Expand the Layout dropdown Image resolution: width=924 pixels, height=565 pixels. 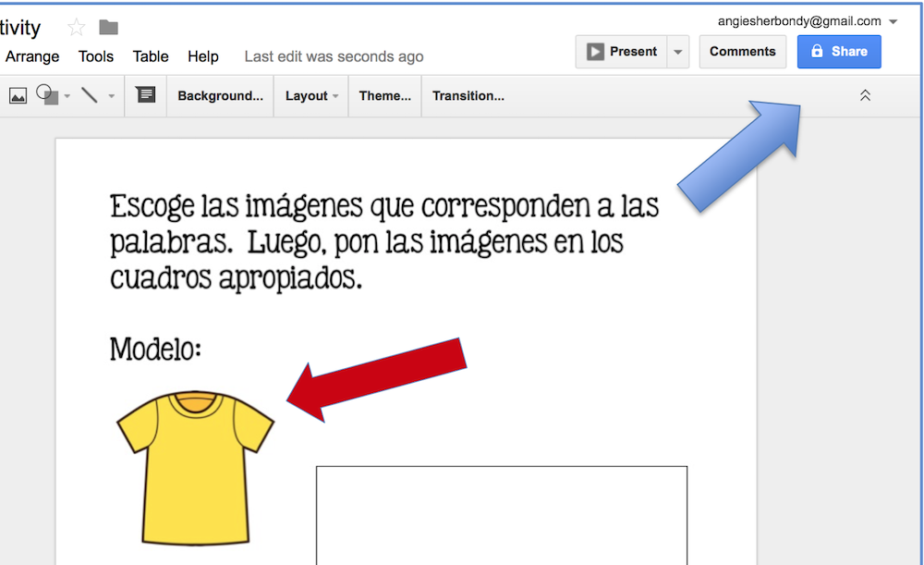[x=311, y=96]
